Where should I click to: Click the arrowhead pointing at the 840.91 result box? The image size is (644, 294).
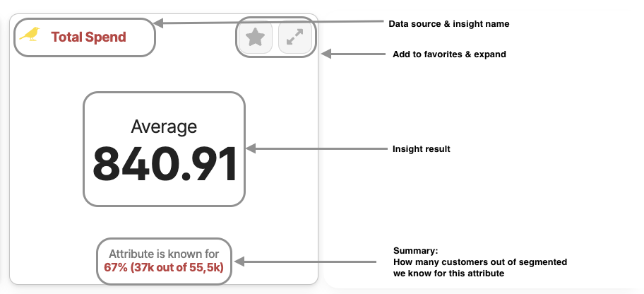pyautogui.click(x=251, y=148)
